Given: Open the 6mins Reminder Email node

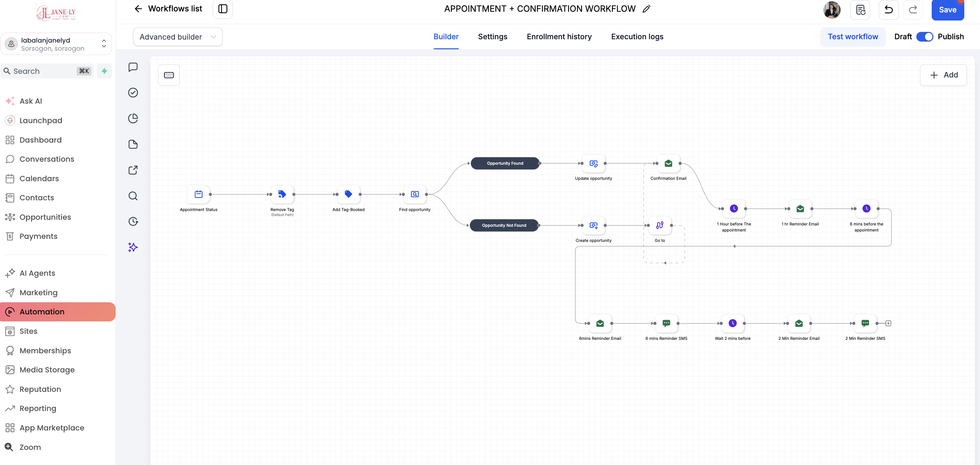Looking at the screenshot, I should (x=600, y=323).
